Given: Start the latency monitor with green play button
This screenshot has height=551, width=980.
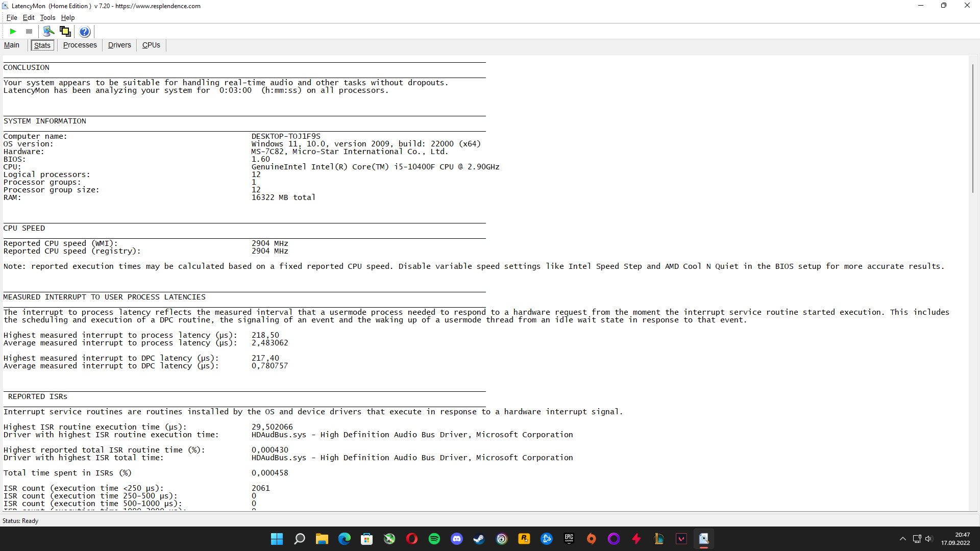Looking at the screenshot, I should (x=13, y=32).
